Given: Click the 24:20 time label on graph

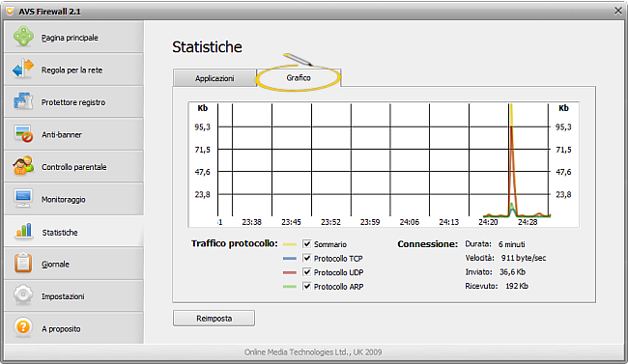Looking at the screenshot, I should (488, 222).
